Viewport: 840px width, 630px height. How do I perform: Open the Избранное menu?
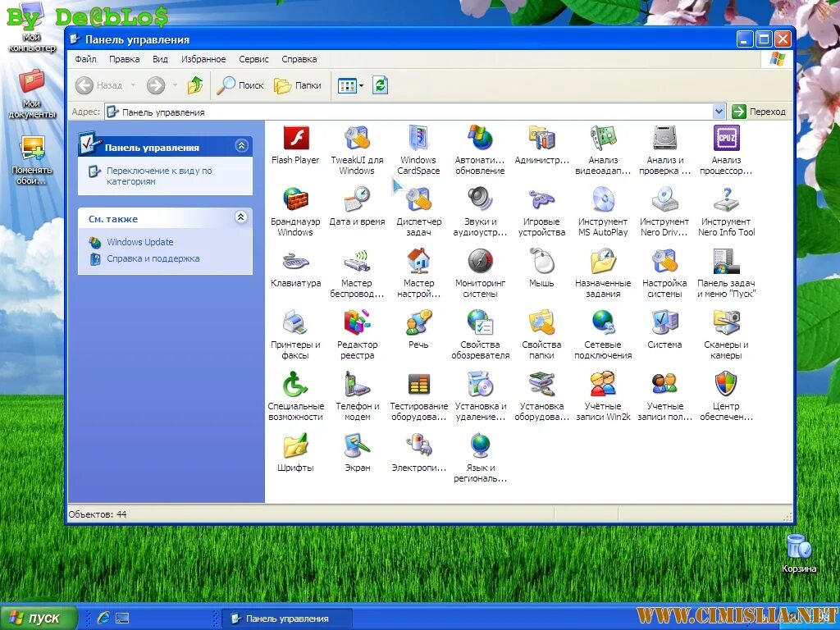203,59
